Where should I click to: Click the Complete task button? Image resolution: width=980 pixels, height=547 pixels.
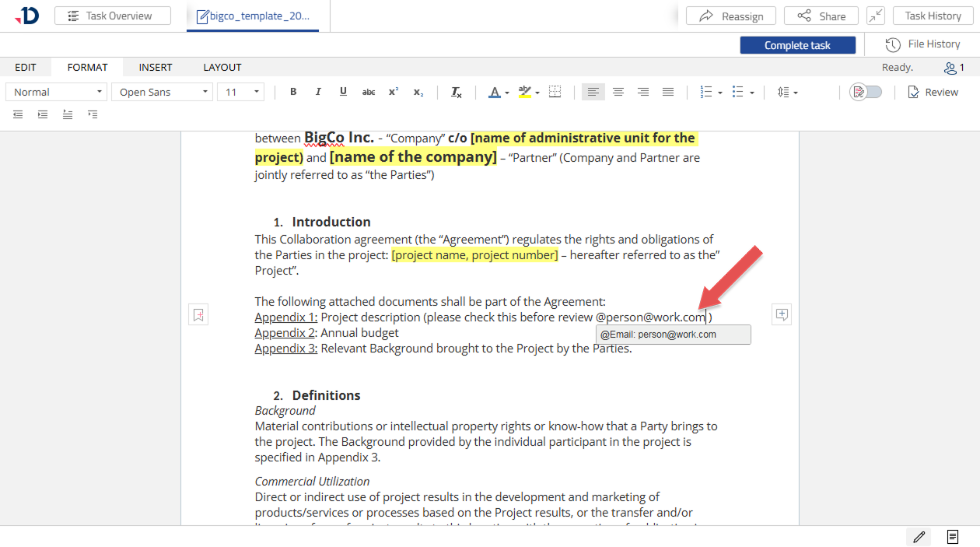(x=797, y=45)
